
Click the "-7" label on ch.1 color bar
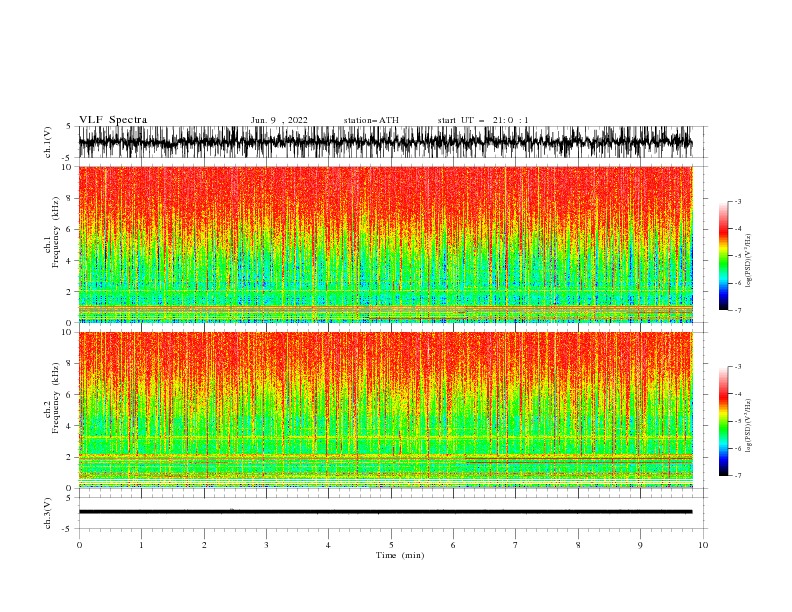737,310
